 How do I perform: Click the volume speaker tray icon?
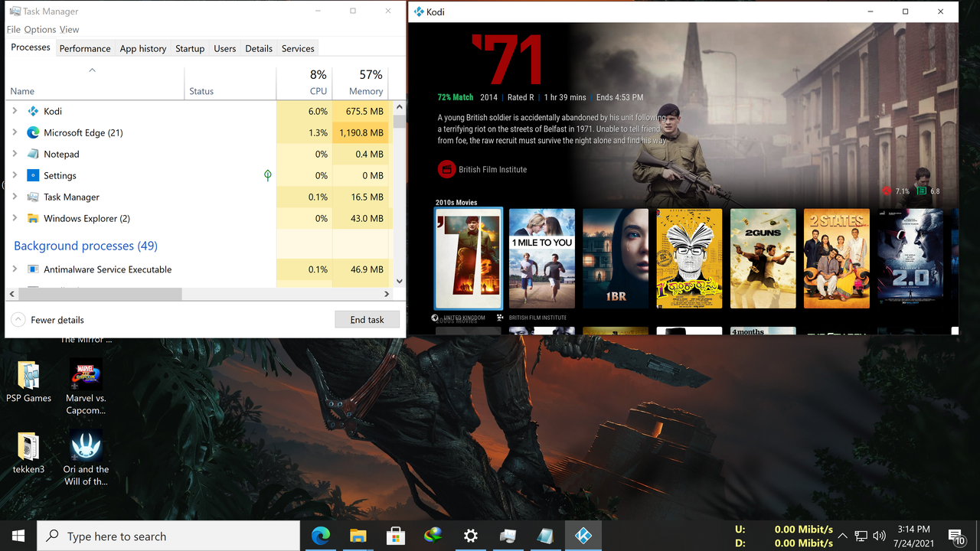(880, 536)
